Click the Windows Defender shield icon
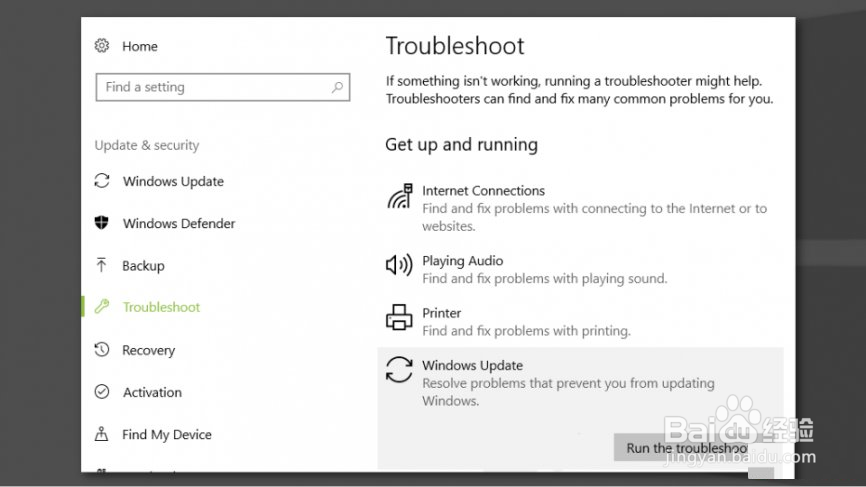The height and width of the screenshot is (487, 866). [102, 223]
